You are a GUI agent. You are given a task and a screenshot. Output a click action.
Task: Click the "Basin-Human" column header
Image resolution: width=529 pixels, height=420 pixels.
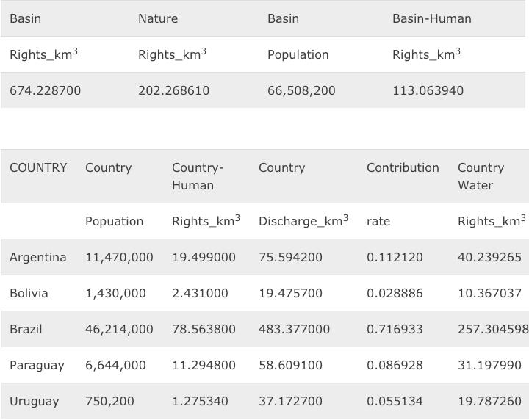pyautogui.click(x=431, y=18)
